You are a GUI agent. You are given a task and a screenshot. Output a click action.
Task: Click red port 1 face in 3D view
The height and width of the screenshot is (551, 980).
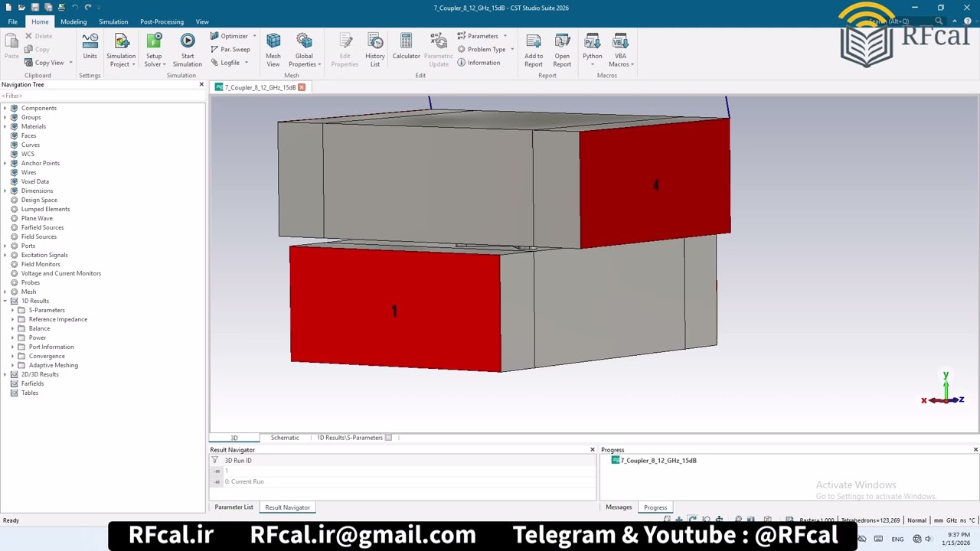click(395, 310)
